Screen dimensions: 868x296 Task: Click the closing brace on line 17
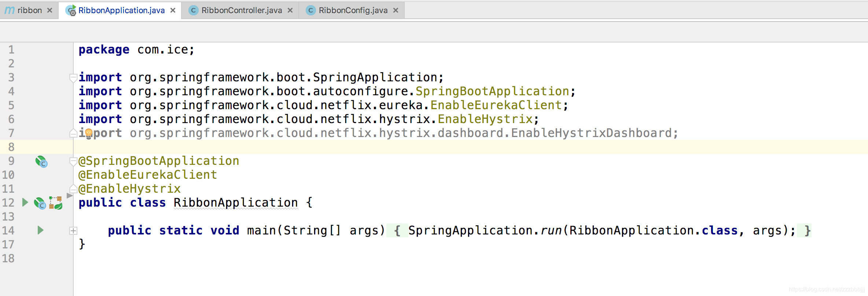pyautogui.click(x=82, y=244)
